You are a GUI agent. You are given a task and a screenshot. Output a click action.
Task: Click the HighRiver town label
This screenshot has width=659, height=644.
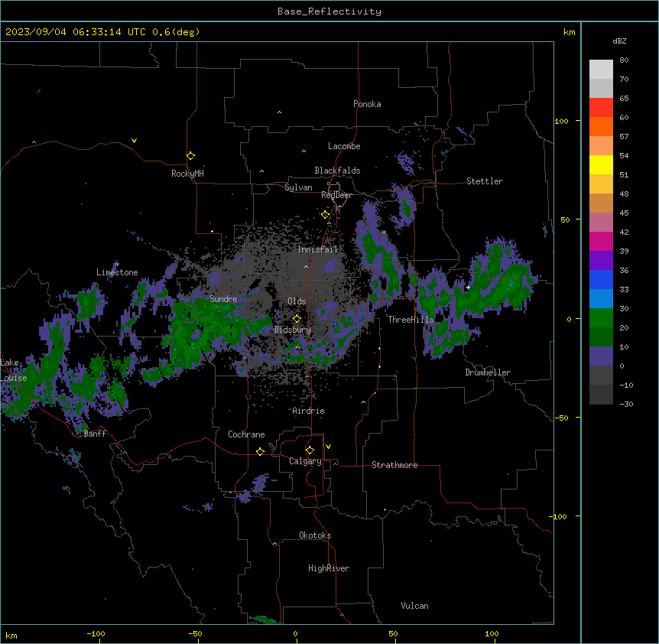coord(329,568)
